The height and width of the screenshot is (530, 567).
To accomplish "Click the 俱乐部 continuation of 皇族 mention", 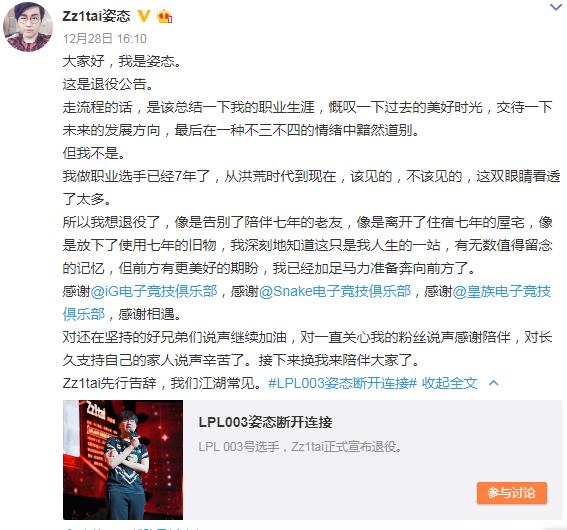I will tap(84, 314).
